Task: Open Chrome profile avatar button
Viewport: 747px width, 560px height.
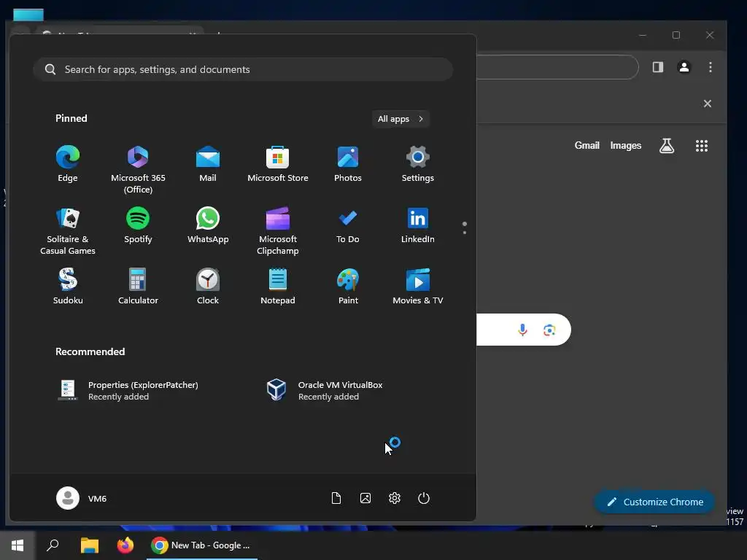Action: click(x=684, y=67)
